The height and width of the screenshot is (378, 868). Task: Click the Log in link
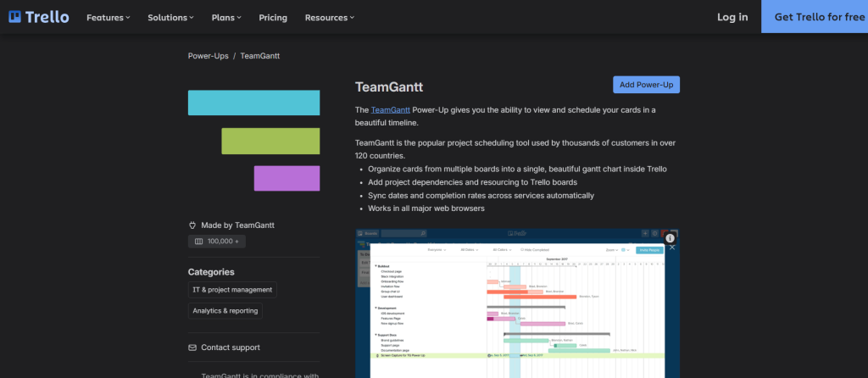[732, 17]
